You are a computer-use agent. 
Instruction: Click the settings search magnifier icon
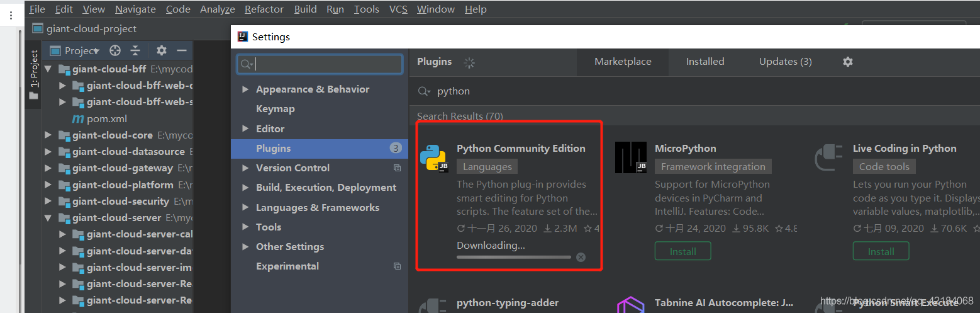[247, 64]
